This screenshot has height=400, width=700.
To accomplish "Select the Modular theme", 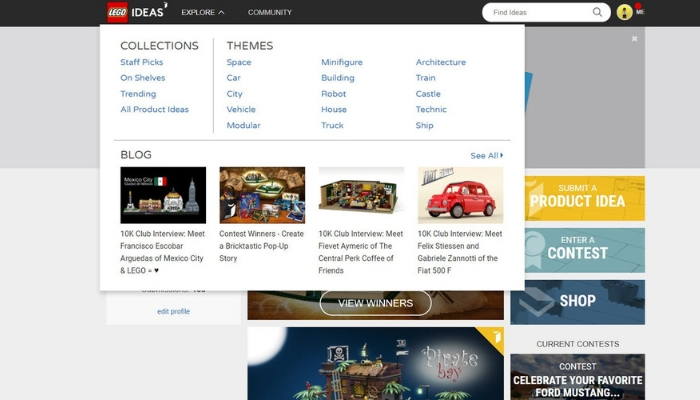I will point(243,125).
